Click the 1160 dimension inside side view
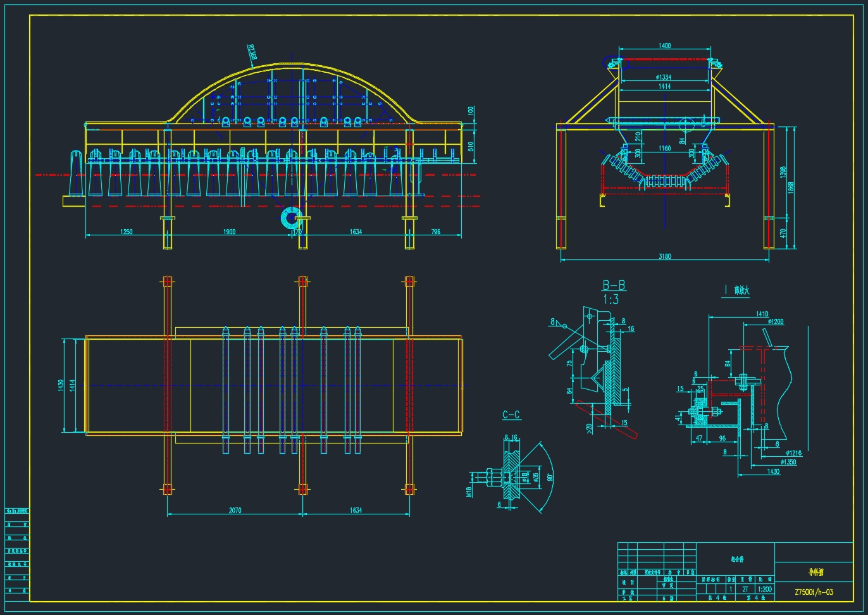 click(664, 149)
